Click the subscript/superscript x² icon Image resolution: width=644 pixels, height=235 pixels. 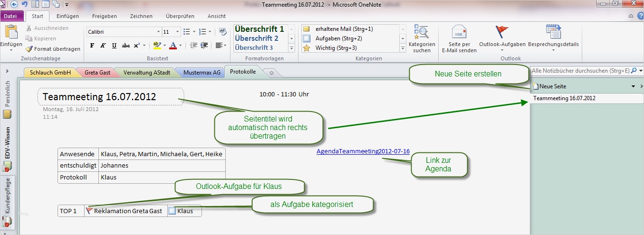pos(137,46)
